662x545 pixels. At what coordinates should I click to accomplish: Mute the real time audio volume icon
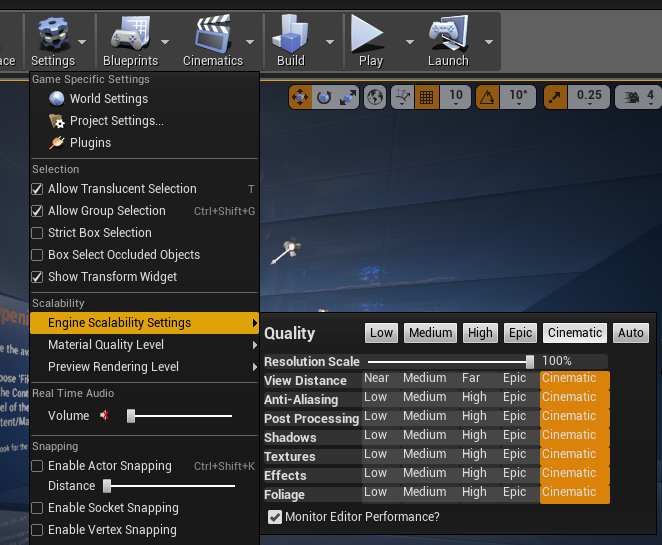point(105,415)
